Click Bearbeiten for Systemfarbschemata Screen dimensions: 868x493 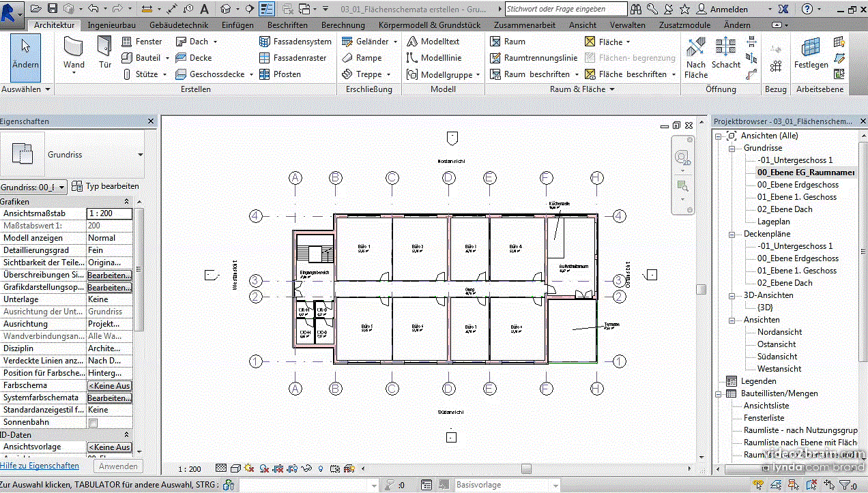click(110, 398)
